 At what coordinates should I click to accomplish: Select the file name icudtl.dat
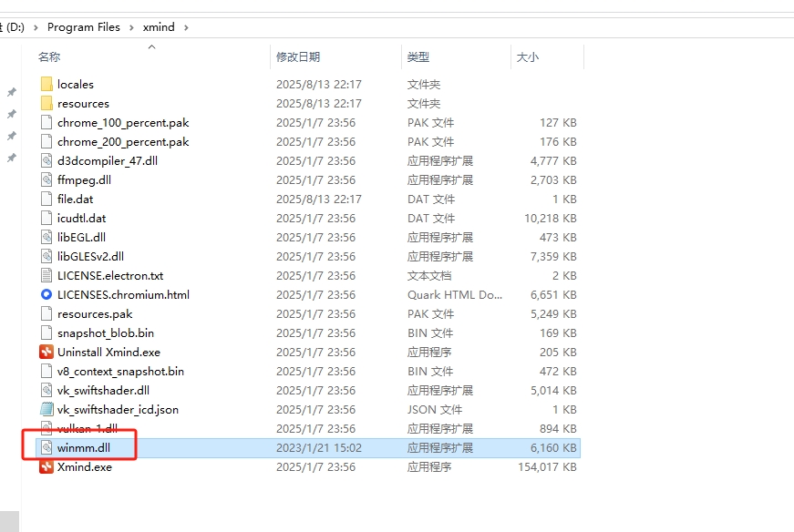81,219
